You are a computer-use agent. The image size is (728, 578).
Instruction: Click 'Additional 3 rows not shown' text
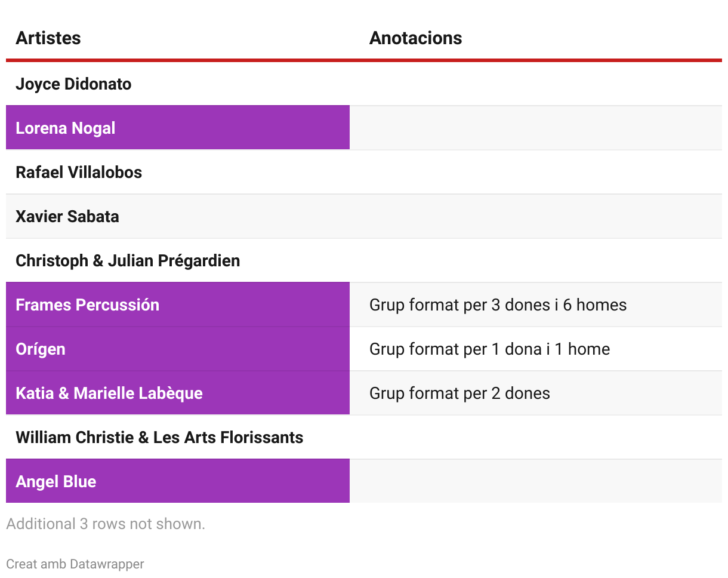(106, 524)
